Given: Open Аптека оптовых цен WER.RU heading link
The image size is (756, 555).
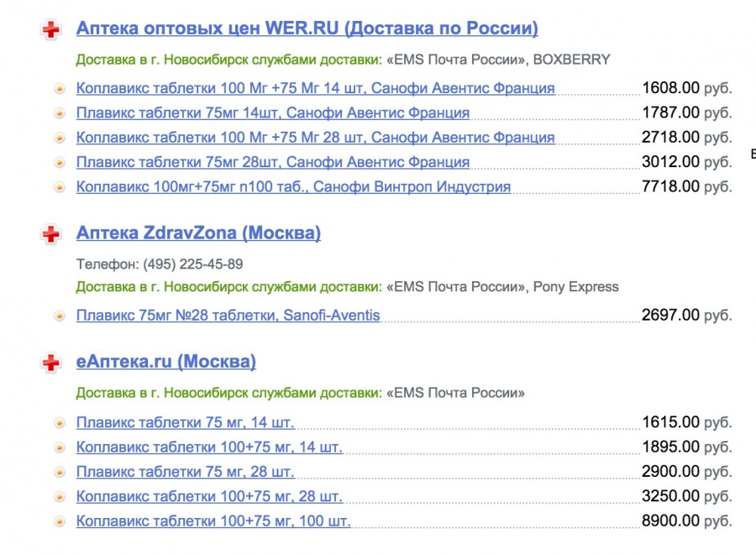Looking at the screenshot, I should point(307,29).
